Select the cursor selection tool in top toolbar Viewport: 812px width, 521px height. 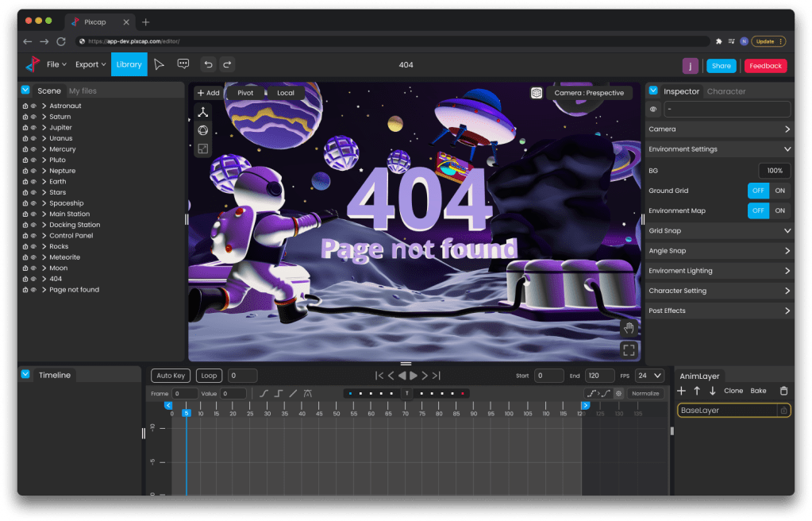(x=160, y=64)
